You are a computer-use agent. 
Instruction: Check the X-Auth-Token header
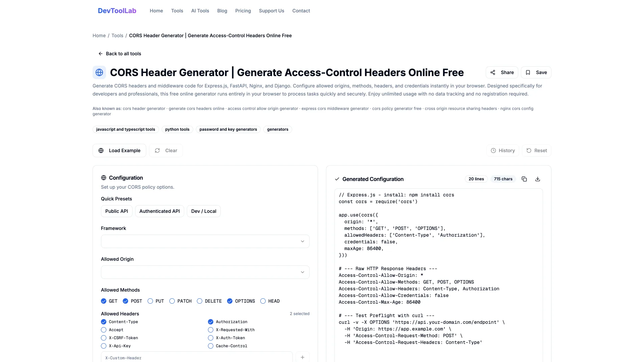[x=211, y=338]
